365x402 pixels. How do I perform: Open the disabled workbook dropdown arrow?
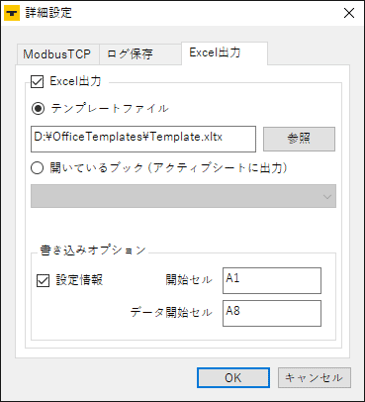tap(327, 196)
